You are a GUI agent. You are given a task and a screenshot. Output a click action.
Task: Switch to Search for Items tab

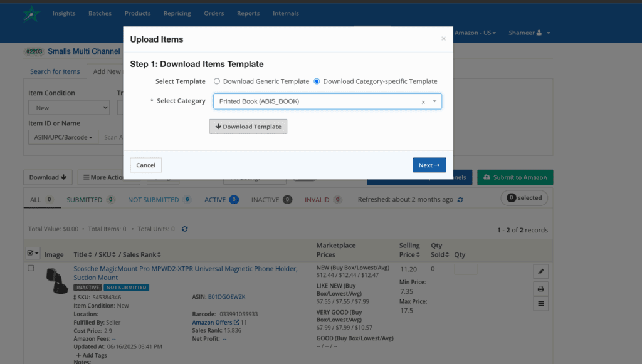point(55,71)
